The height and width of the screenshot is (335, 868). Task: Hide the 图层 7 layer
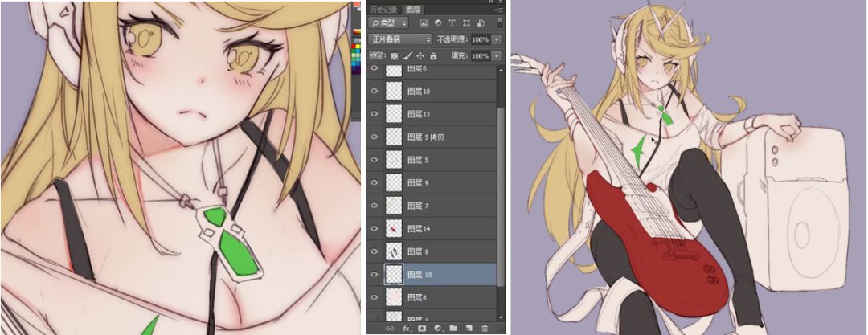(x=375, y=206)
